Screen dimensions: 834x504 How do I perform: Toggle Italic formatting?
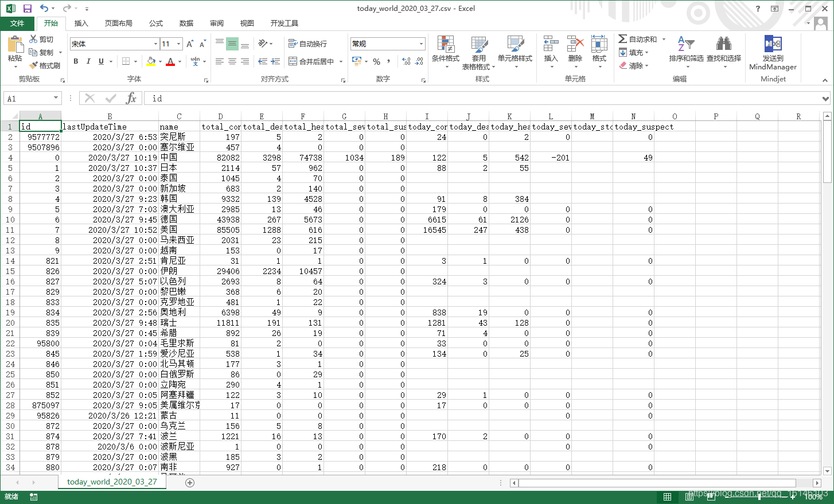coord(88,61)
